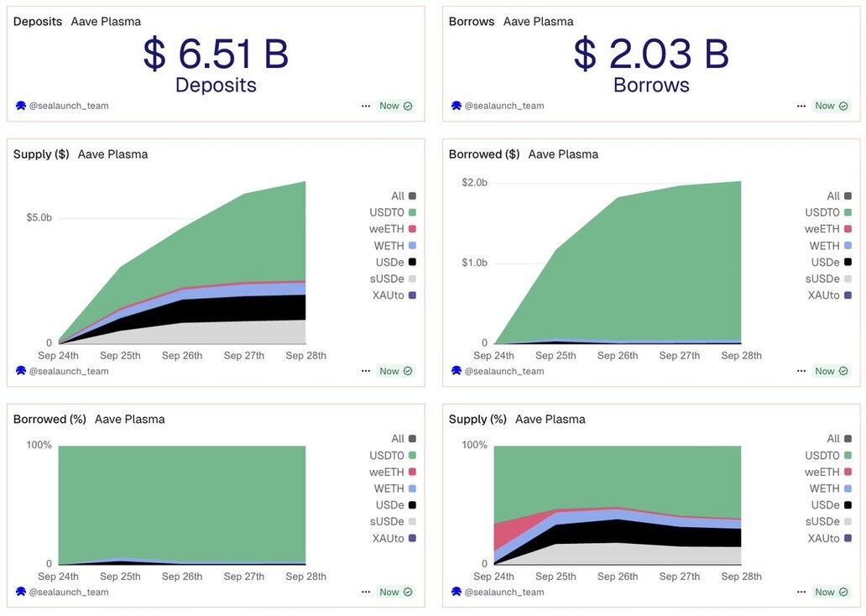The height and width of the screenshot is (616, 866).
Task: Toggle the USDe series in the Supply ($) legend
Action: click(396, 262)
